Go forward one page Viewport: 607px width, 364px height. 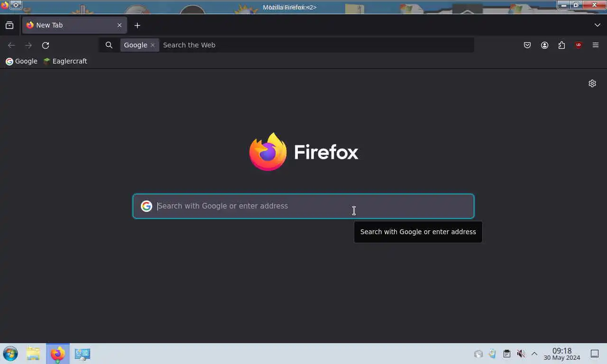[x=28, y=45]
